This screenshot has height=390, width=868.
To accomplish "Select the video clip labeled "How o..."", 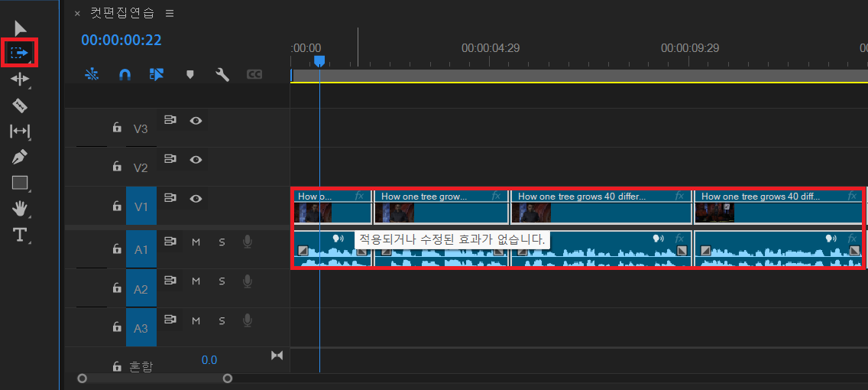I will (332, 206).
